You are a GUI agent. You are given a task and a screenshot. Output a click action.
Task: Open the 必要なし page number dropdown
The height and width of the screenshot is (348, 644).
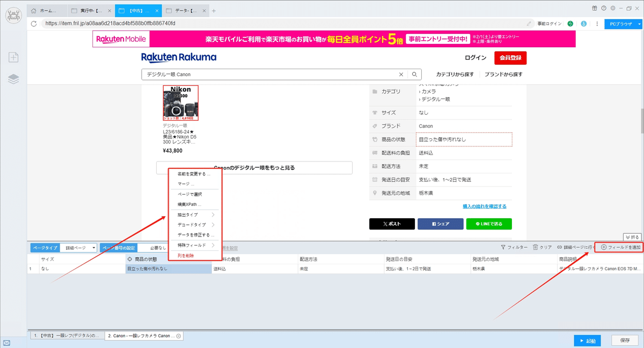click(158, 248)
